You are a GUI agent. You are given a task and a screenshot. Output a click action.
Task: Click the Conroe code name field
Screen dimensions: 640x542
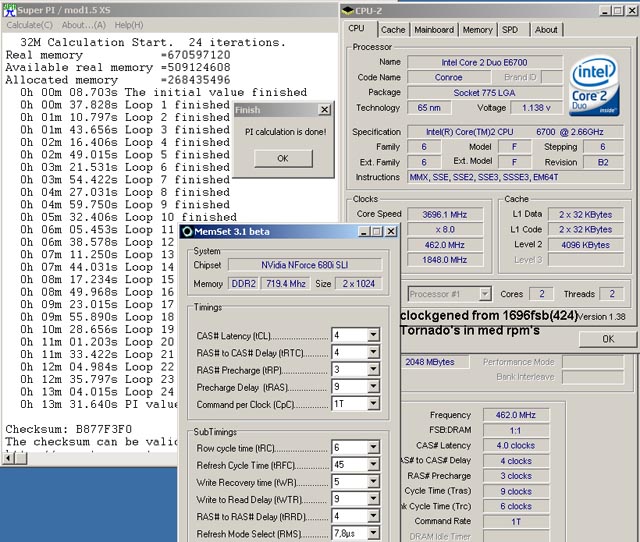coord(448,78)
